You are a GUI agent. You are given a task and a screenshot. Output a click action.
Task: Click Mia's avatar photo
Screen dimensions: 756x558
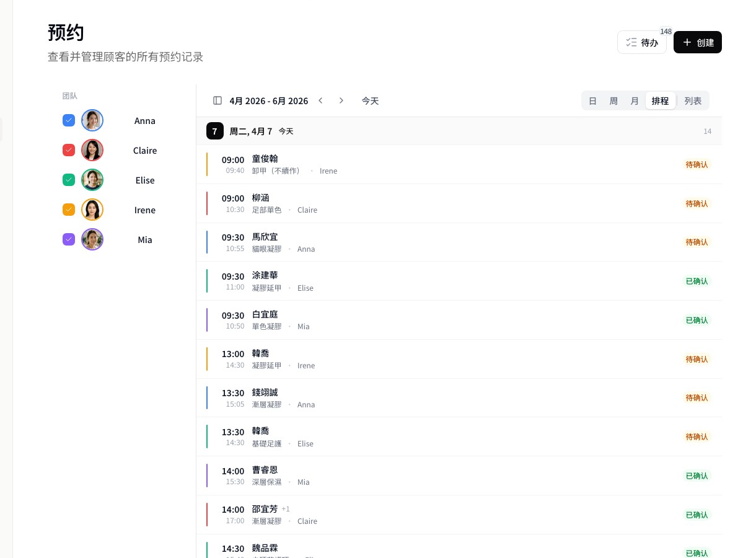click(92, 239)
